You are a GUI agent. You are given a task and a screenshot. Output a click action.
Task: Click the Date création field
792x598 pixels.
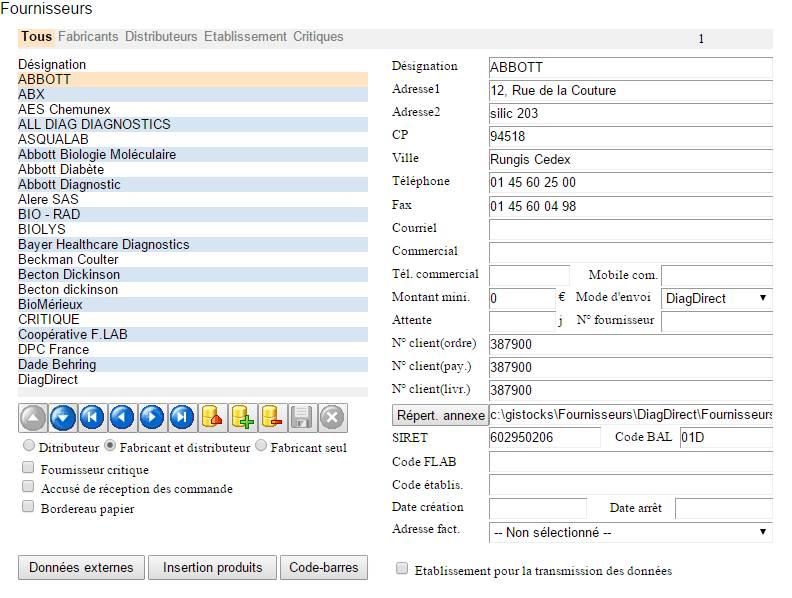[538, 508]
